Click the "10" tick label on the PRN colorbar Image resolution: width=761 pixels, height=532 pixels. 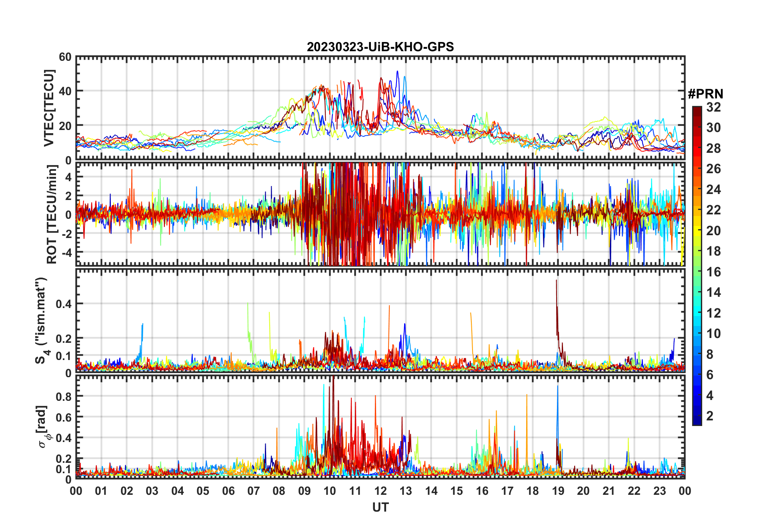point(714,334)
